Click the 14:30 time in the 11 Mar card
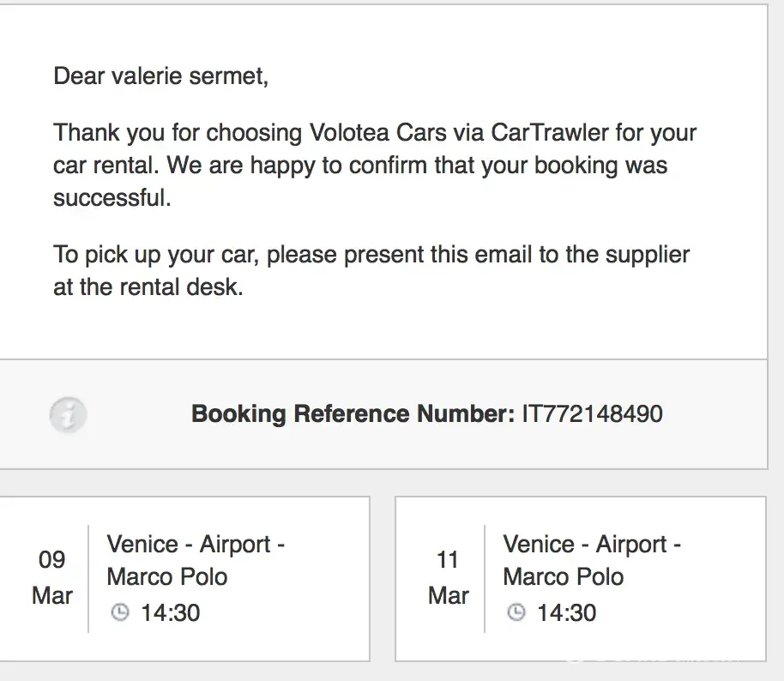 point(566,612)
